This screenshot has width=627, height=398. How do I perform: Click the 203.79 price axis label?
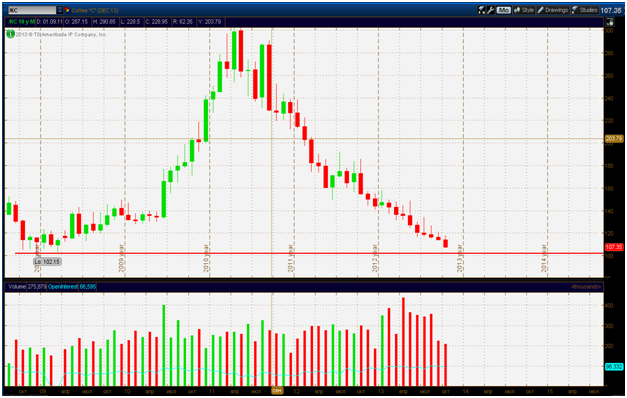[x=614, y=139]
